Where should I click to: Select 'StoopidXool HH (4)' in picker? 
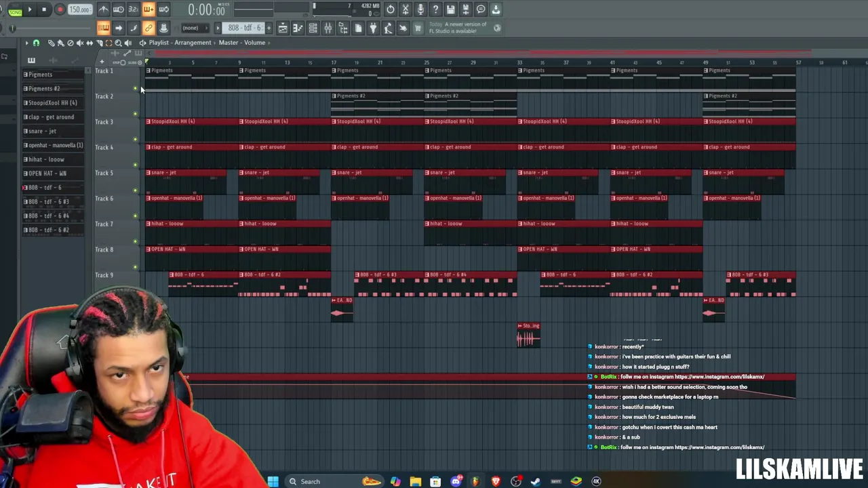(53, 103)
